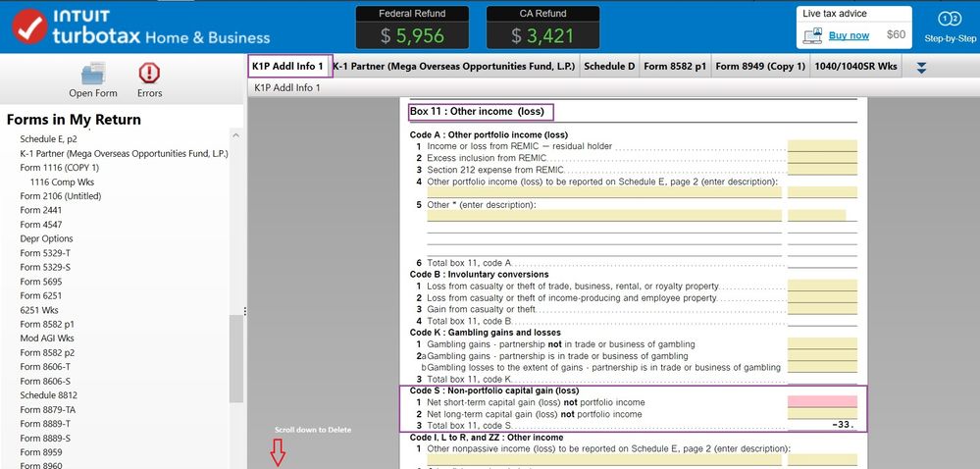Open Step-by-Step view icon

[949, 20]
